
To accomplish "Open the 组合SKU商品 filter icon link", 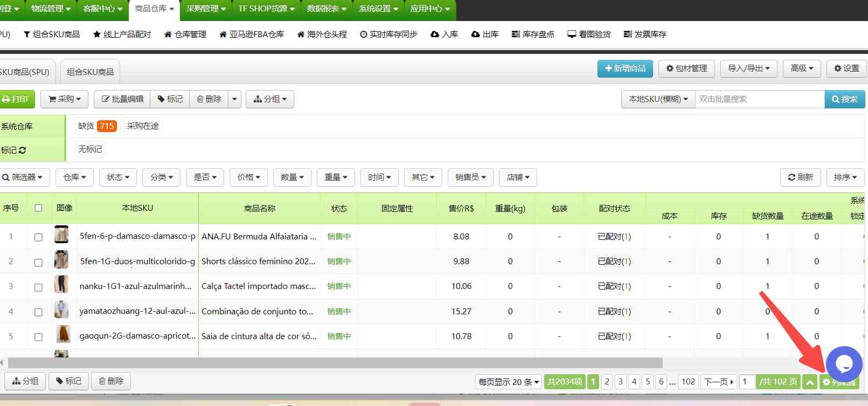I will [51, 34].
